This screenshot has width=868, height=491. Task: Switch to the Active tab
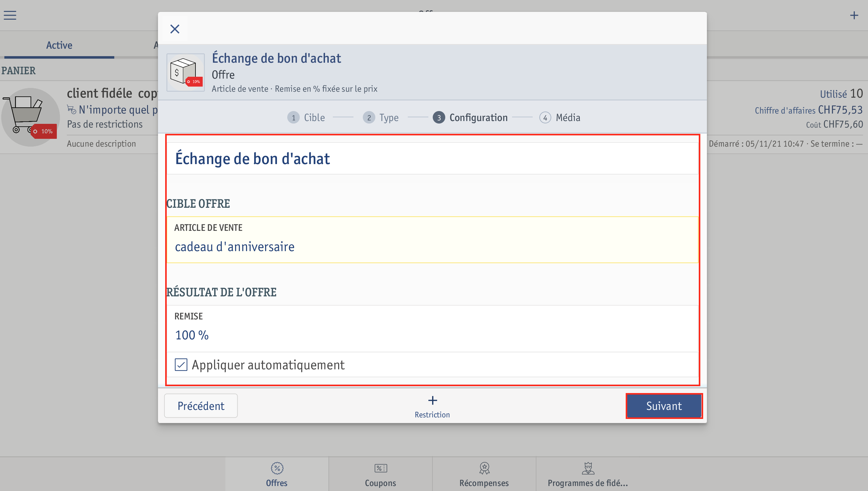point(59,45)
